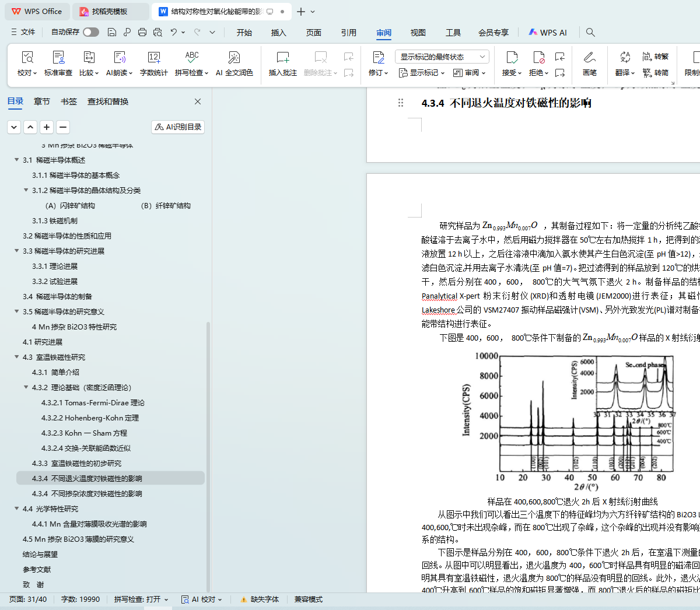Click the print icon in quick toolbar
The image size is (700, 610).
(142, 32)
